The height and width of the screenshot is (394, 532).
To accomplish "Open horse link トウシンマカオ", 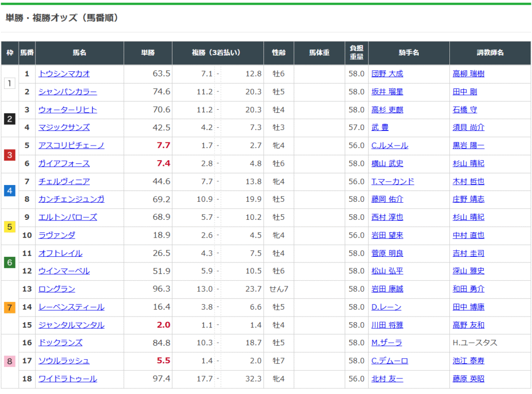I will pos(64,74).
